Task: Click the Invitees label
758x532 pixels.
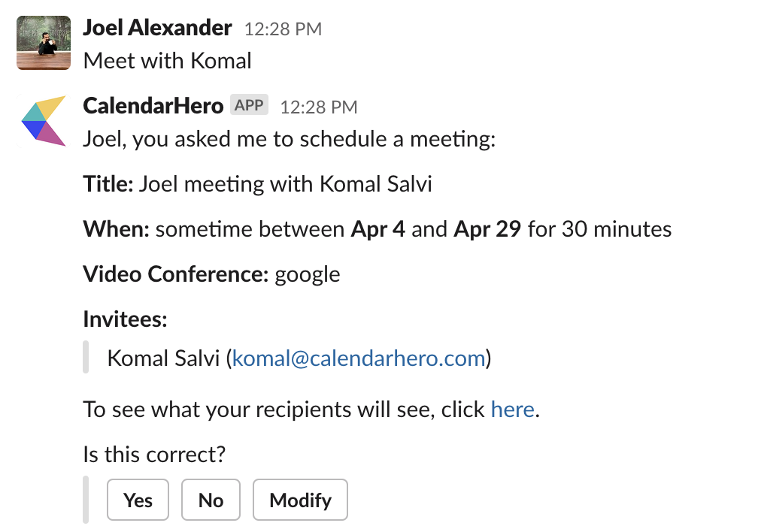Action: pos(125,319)
